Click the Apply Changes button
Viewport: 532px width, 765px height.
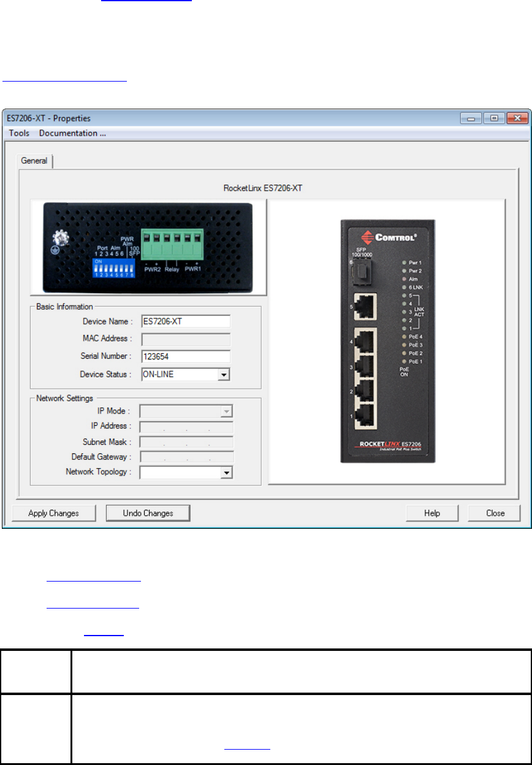point(53,513)
